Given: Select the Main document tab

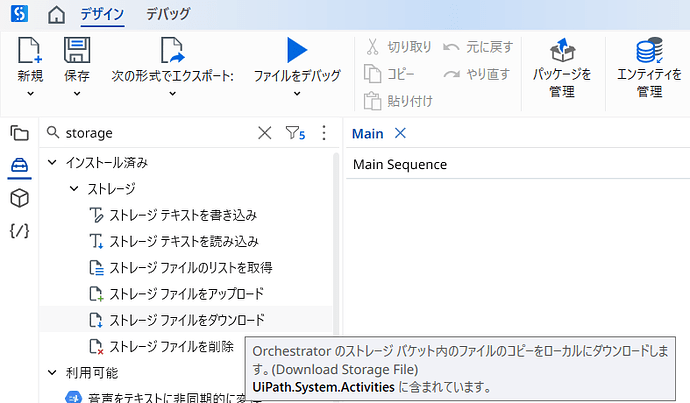Looking at the screenshot, I should coord(367,133).
